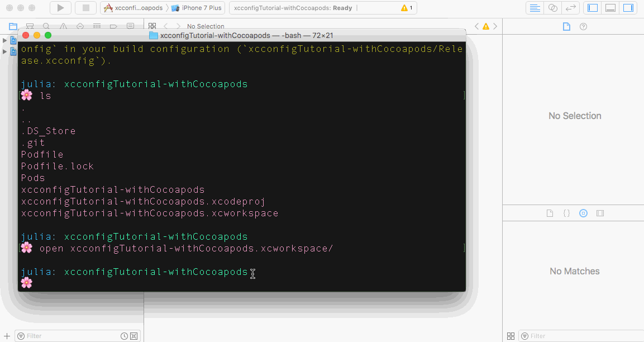This screenshot has height=342, width=644.
Task: Click the Terminal proxy folder icon
Action: [x=154, y=35]
